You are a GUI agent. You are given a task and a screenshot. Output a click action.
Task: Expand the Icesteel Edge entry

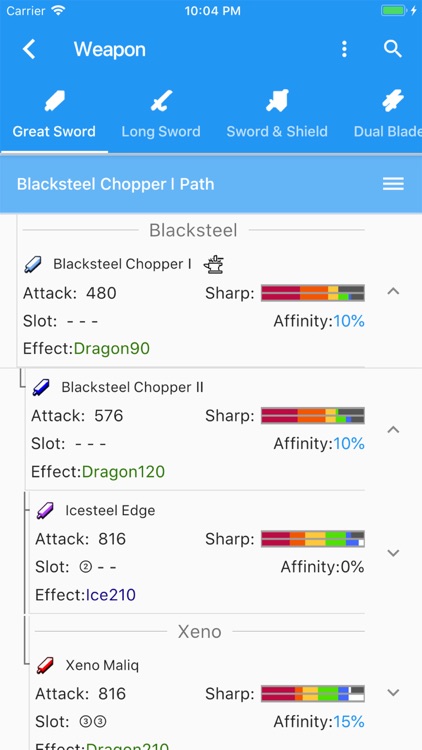click(393, 553)
